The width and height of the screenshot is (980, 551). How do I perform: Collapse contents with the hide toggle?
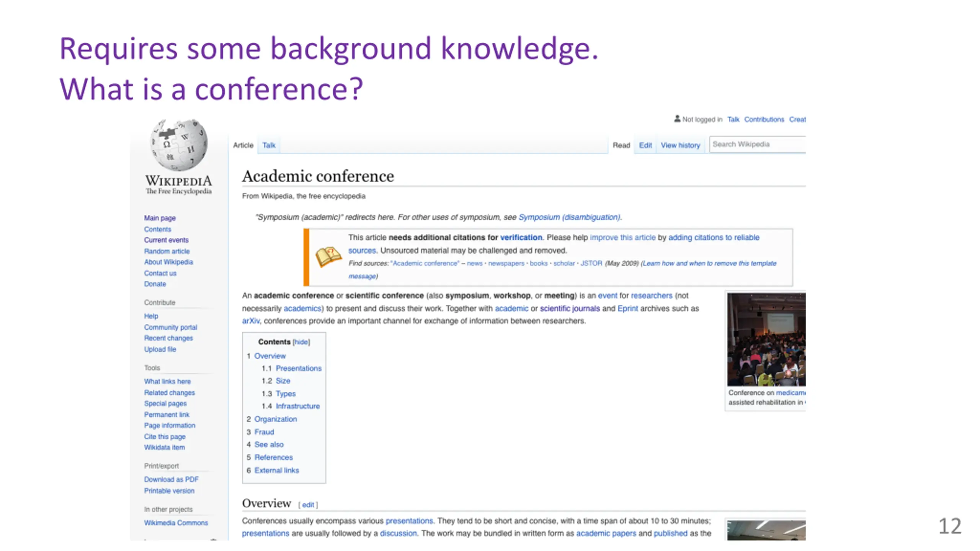click(301, 342)
